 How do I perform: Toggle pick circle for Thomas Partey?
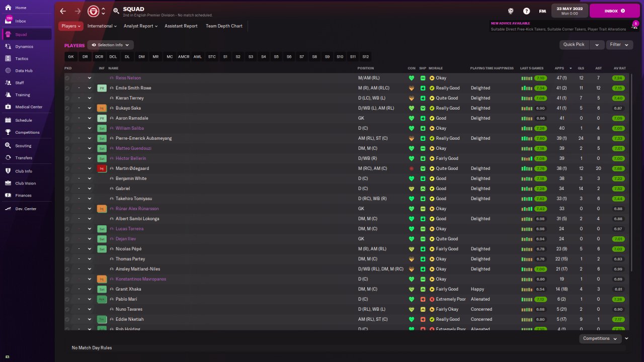coord(67,259)
